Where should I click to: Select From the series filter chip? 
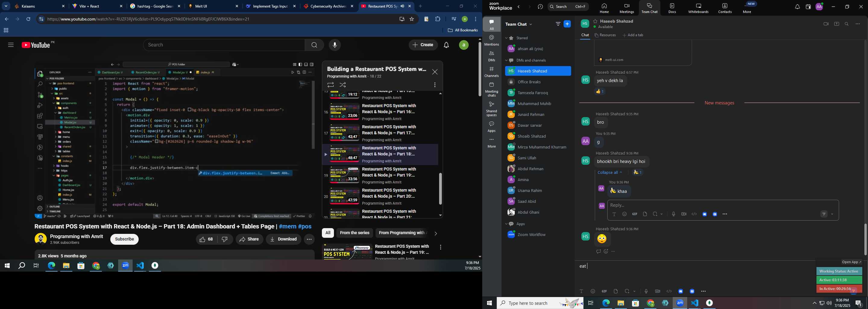pyautogui.click(x=354, y=233)
